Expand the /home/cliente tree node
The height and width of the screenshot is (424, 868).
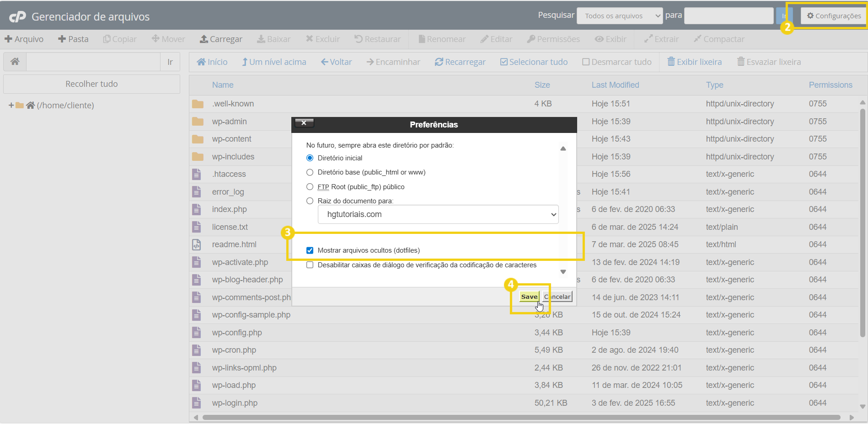(x=11, y=106)
